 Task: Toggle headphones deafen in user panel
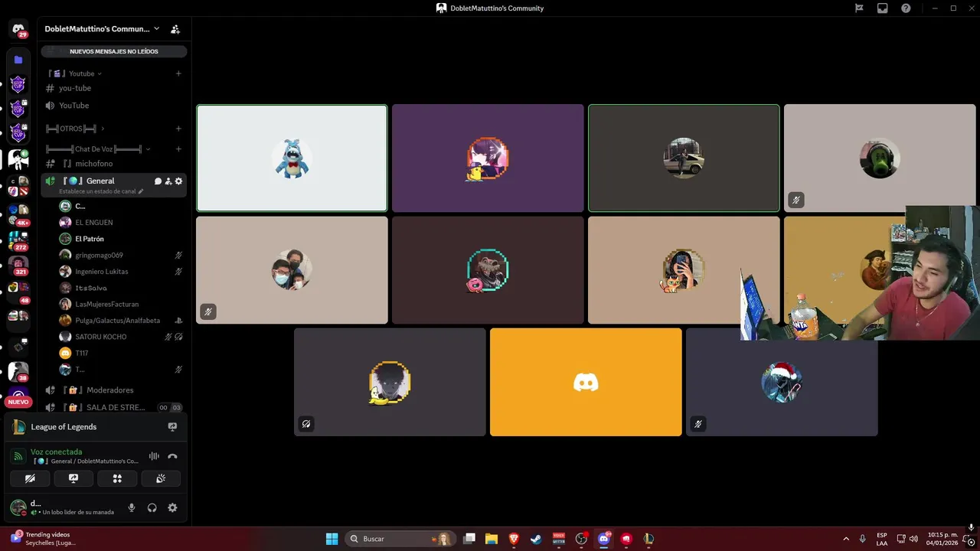(x=152, y=507)
